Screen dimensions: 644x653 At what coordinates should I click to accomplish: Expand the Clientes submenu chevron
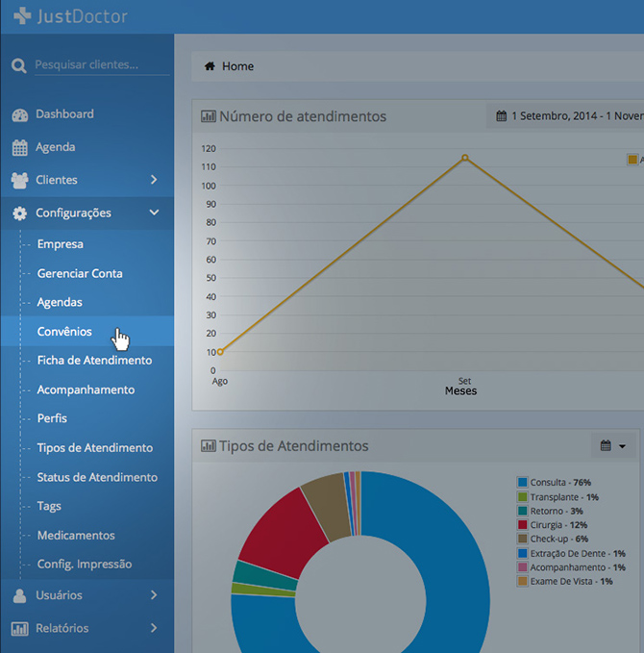[154, 180]
